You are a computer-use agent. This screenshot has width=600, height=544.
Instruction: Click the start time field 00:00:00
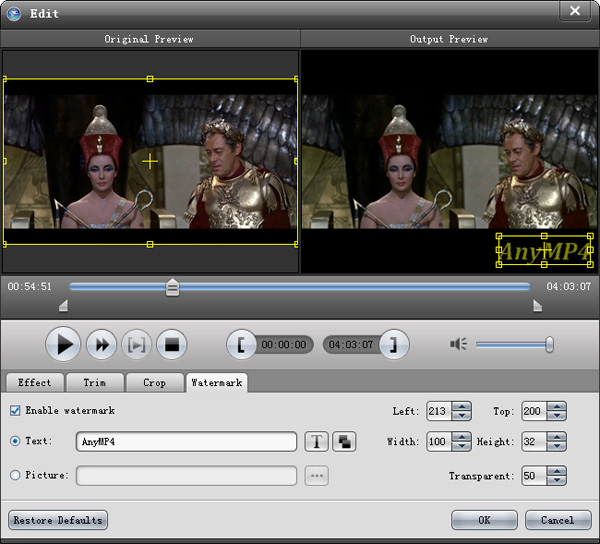pyautogui.click(x=284, y=345)
